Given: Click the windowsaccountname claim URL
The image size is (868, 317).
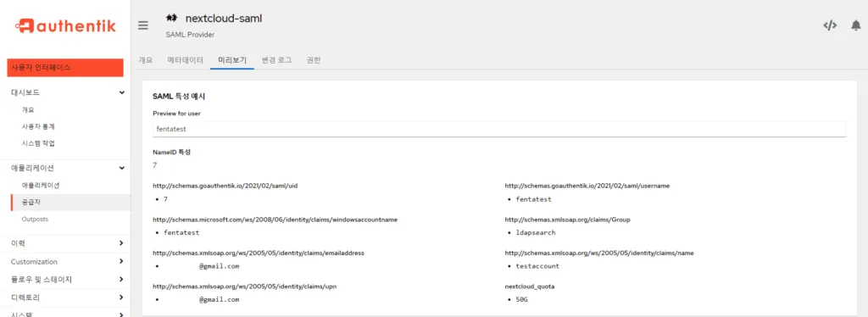Looking at the screenshot, I should tap(275, 220).
